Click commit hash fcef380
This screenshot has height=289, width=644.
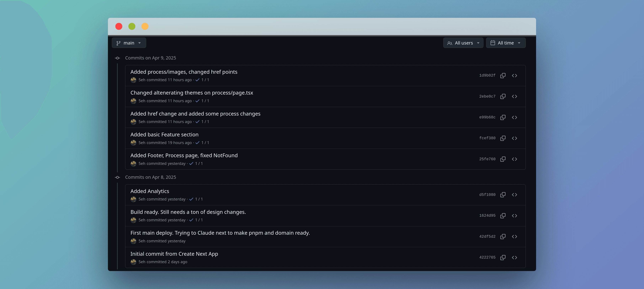click(x=487, y=138)
